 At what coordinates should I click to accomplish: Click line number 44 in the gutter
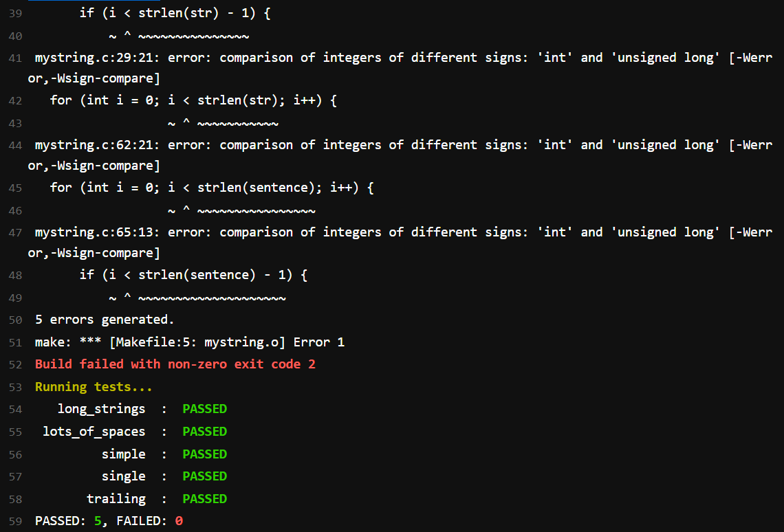point(15,145)
